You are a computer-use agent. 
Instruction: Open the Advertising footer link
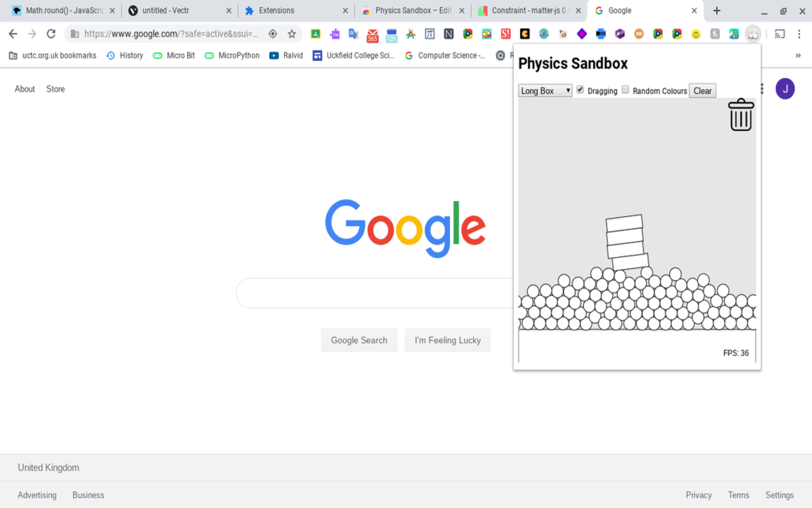point(37,495)
